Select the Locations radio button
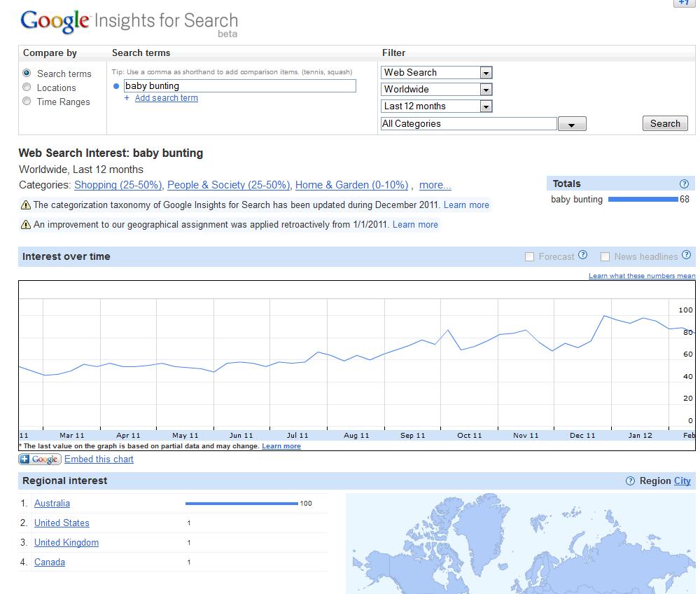Image resolution: width=700 pixels, height=594 pixels. click(27, 87)
